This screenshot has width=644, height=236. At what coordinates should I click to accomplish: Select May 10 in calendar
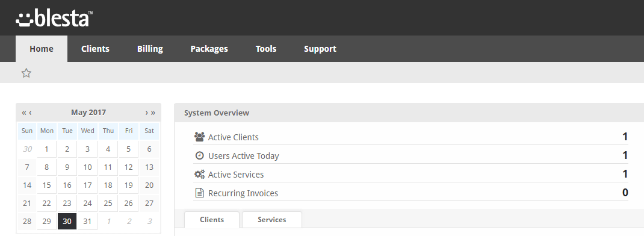87,167
